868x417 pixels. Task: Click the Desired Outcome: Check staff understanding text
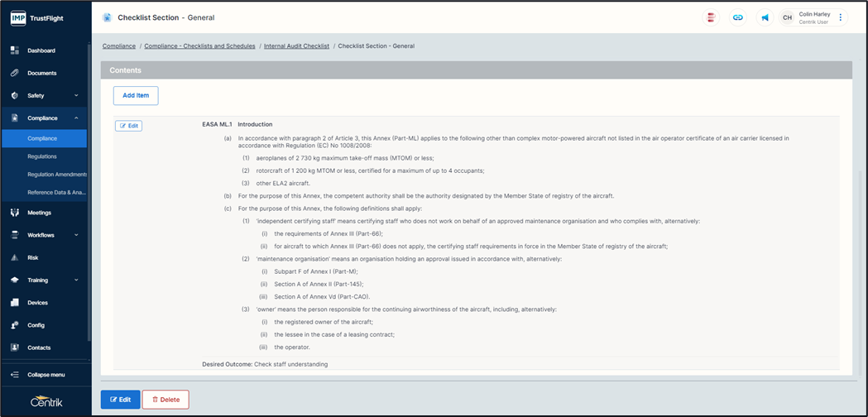coord(265,364)
